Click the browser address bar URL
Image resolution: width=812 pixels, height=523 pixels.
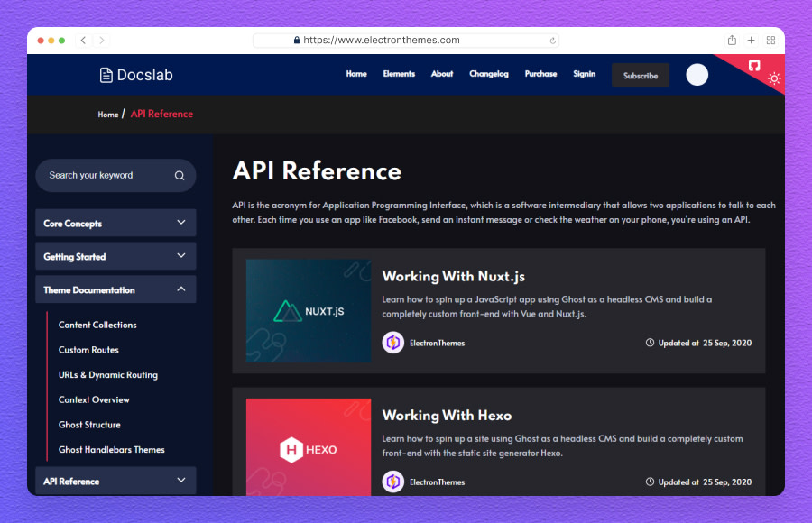coord(381,40)
